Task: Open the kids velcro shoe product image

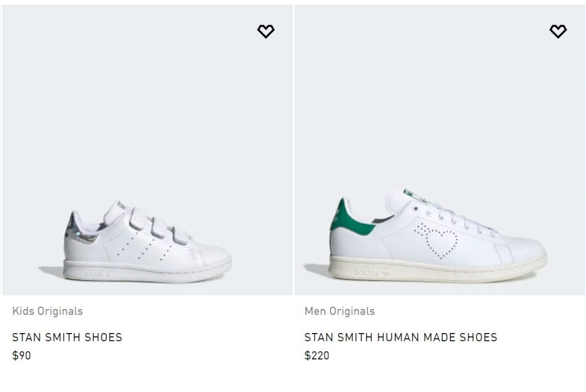Action: coord(147,149)
